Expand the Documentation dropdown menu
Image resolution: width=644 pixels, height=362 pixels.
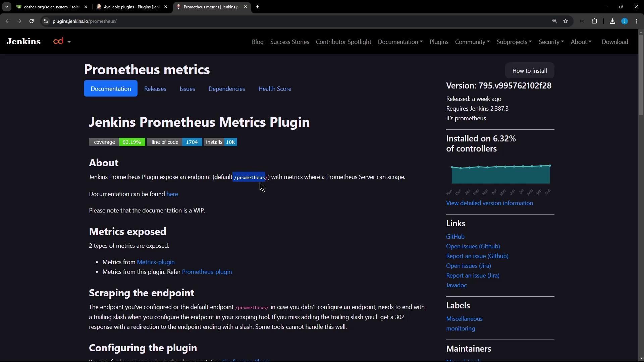point(400,42)
